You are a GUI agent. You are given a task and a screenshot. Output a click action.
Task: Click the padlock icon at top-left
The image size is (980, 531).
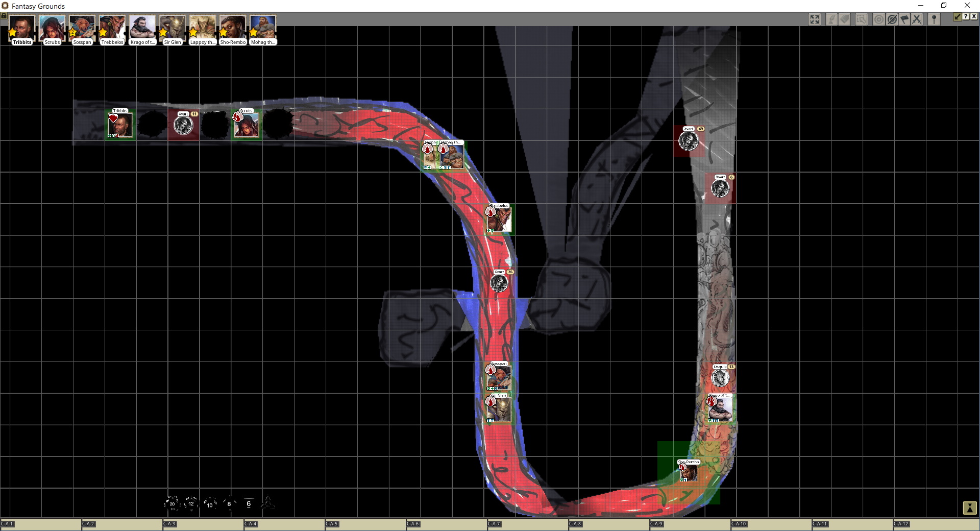pos(4,16)
